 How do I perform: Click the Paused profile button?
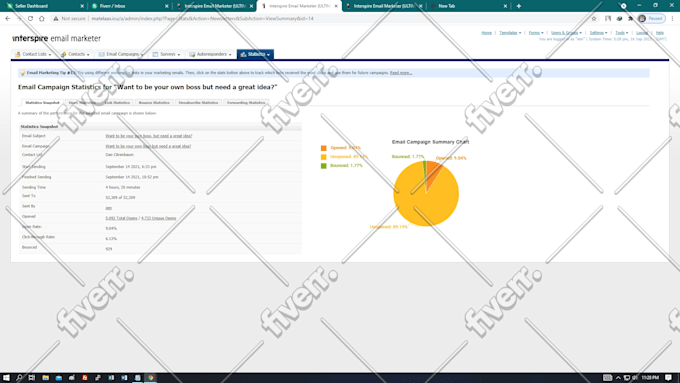click(651, 19)
